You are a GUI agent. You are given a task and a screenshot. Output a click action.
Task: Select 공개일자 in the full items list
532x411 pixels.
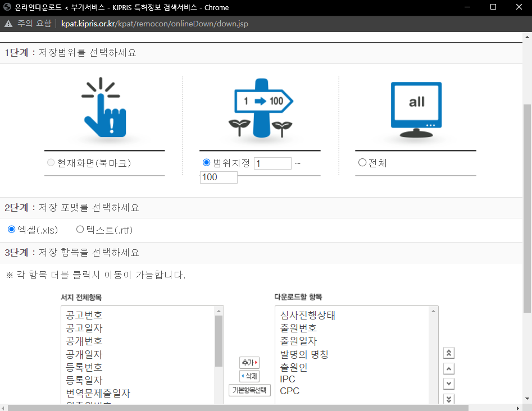[x=84, y=354]
